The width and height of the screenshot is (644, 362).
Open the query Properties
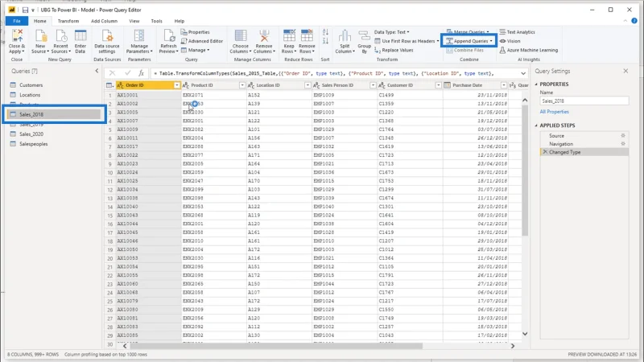[196, 32]
